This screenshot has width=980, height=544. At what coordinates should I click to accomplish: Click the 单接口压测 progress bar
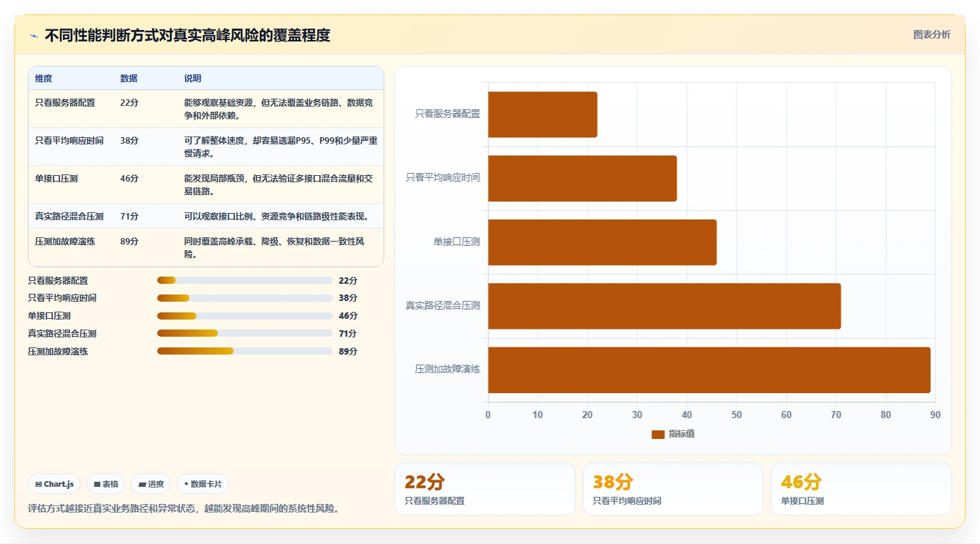click(x=244, y=316)
